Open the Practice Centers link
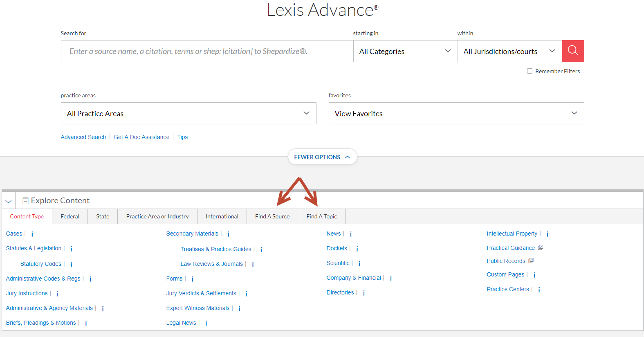The height and width of the screenshot is (337, 644). (508, 289)
